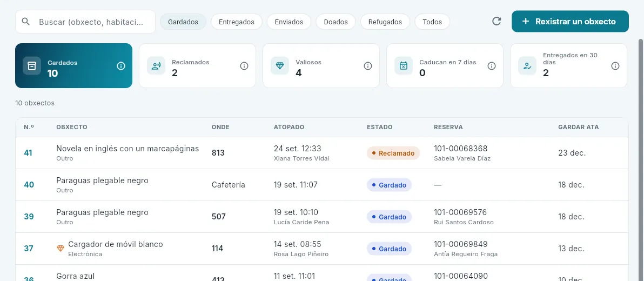Click the Caducan calendar icon
Image resolution: width=644 pixels, height=281 pixels.
404,66
